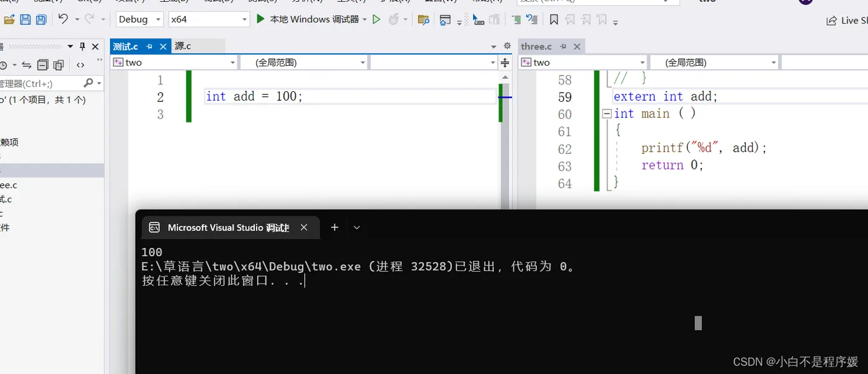Close the three.c tab
868x374 pixels.
(x=577, y=47)
